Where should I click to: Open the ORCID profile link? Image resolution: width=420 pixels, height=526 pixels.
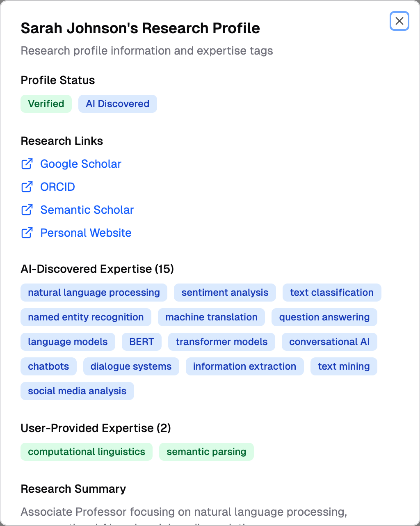[57, 187]
